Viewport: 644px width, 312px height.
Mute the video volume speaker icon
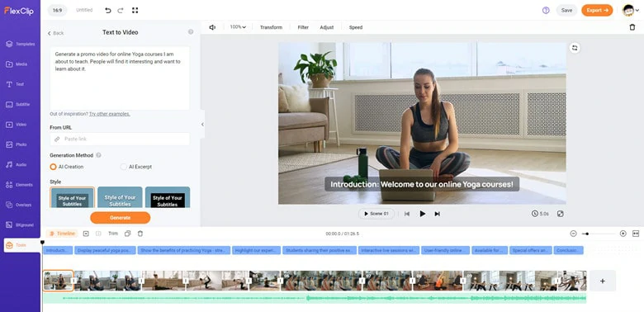[x=212, y=27]
